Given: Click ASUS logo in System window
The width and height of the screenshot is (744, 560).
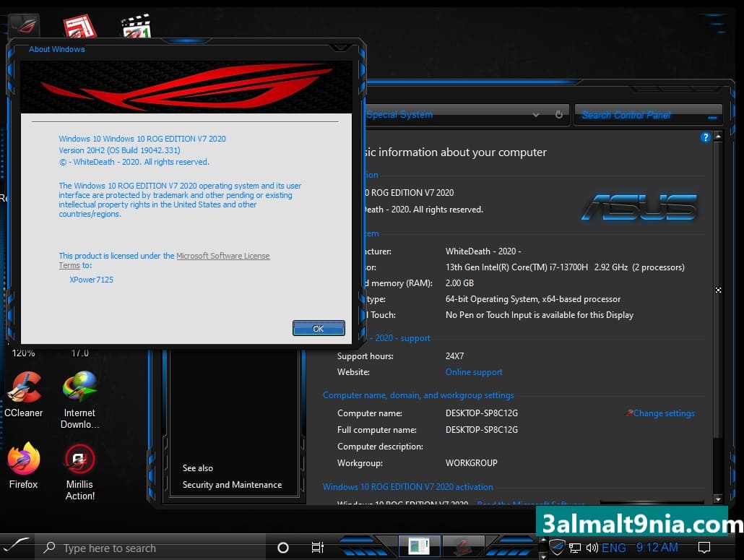Looking at the screenshot, I should [639, 207].
